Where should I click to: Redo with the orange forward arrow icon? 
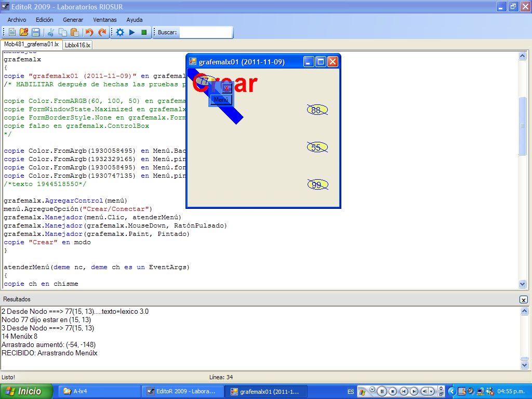coord(102,32)
